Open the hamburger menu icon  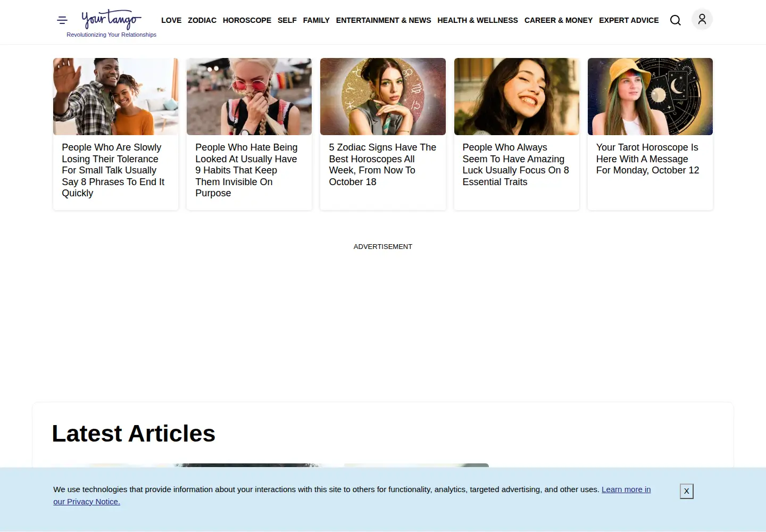[62, 20]
